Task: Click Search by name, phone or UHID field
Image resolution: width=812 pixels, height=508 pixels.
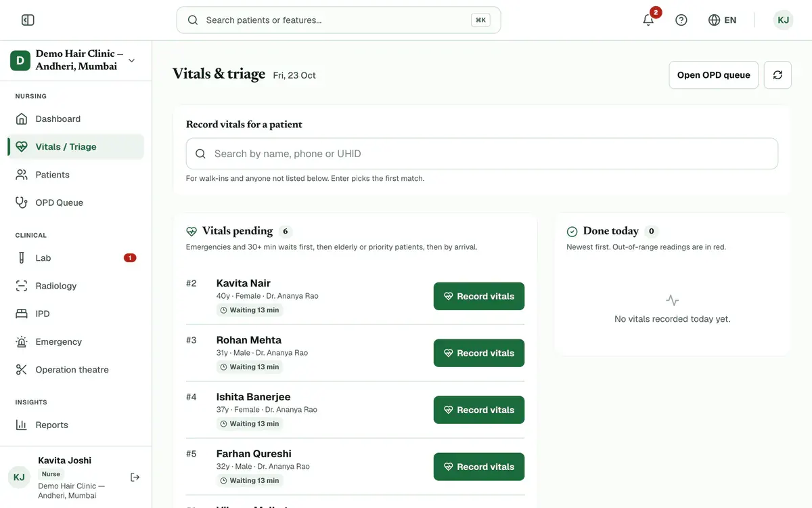Action: [x=482, y=154]
